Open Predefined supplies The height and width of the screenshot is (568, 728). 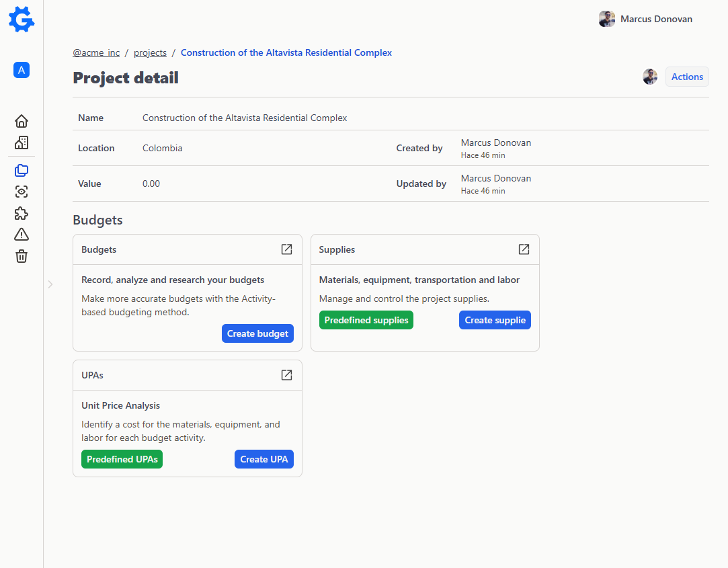point(366,319)
